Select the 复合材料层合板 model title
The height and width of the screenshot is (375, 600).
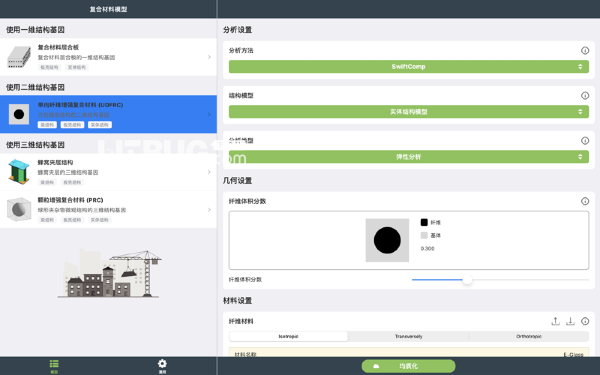click(x=58, y=47)
